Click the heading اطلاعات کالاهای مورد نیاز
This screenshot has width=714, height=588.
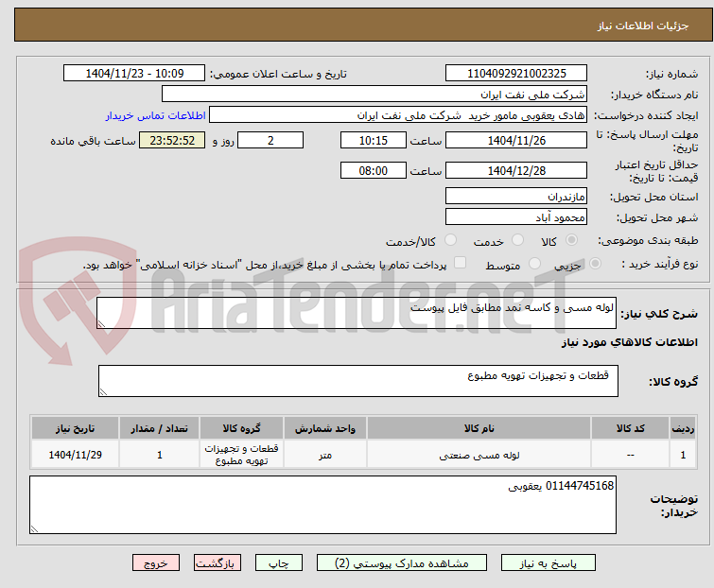click(x=629, y=342)
